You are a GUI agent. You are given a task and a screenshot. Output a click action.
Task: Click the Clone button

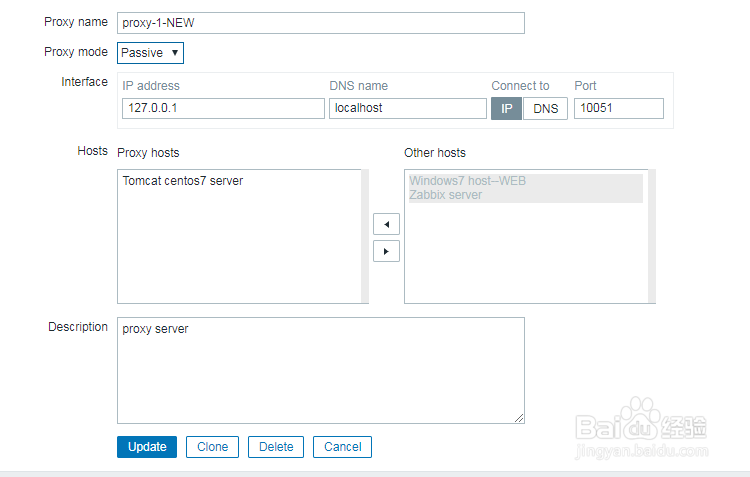click(212, 447)
